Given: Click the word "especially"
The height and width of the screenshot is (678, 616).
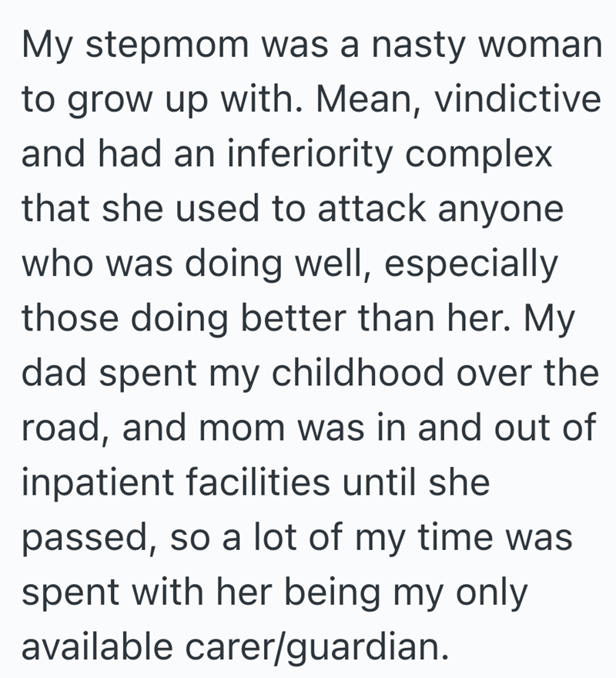Looking at the screenshot, I should pyautogui.click(x=467, y=264).
